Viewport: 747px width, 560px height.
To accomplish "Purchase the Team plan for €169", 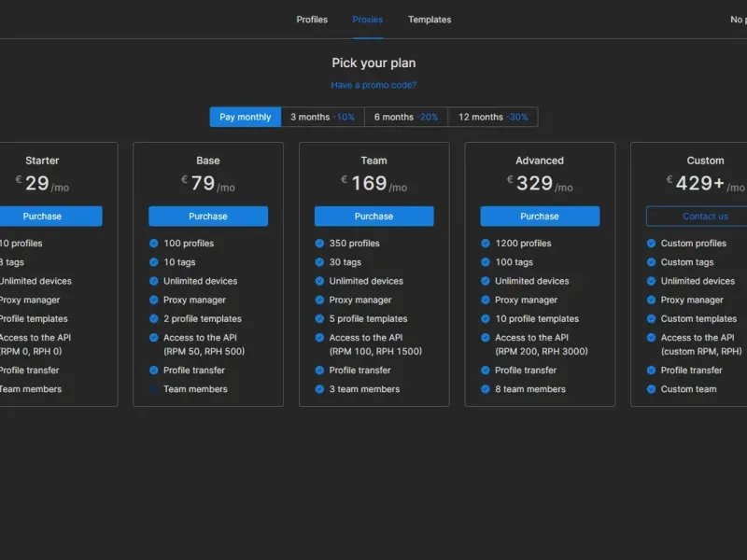I will pyautogui.click(x=374, y=217).
